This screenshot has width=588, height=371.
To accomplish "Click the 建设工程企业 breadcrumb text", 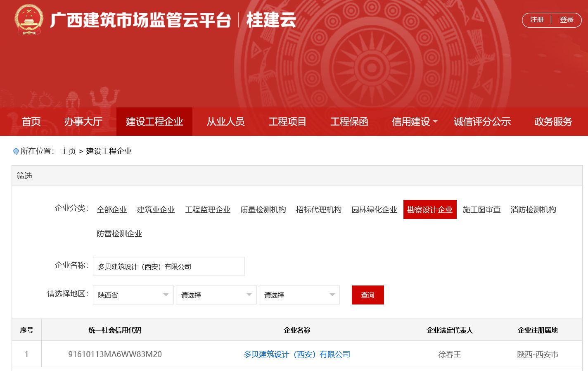I will [x=109, y=151].
